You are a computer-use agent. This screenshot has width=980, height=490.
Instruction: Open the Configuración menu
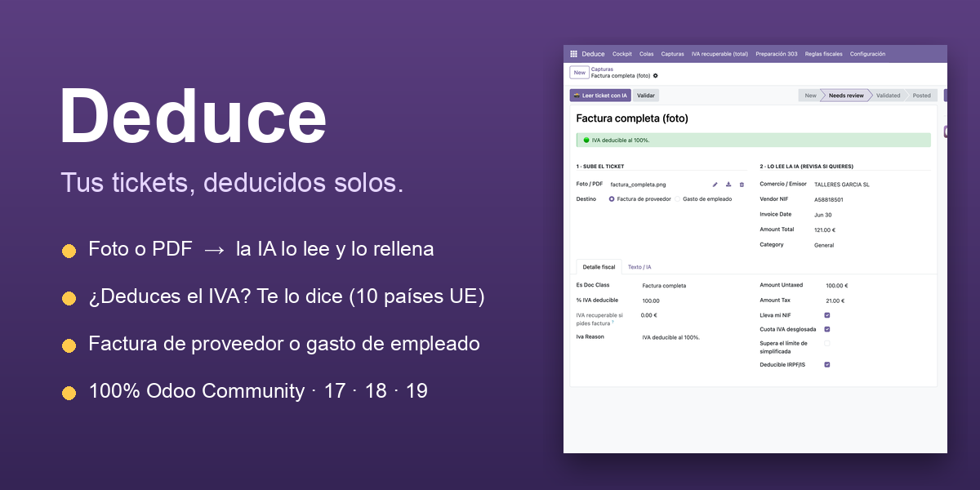(x=867, y=54)
